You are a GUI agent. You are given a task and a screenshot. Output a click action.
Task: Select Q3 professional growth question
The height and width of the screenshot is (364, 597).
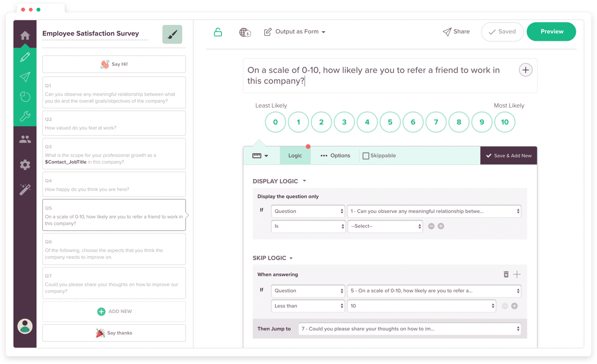tap(114, 154)
